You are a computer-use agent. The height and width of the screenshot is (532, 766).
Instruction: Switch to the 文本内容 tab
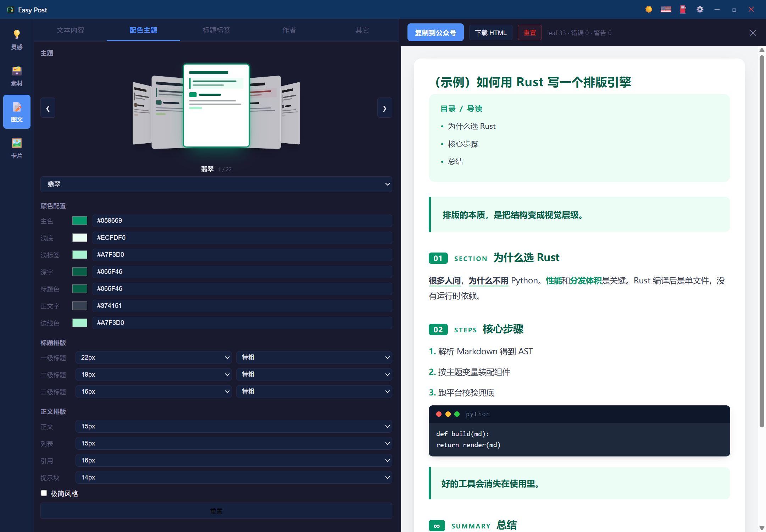point(71,30)
